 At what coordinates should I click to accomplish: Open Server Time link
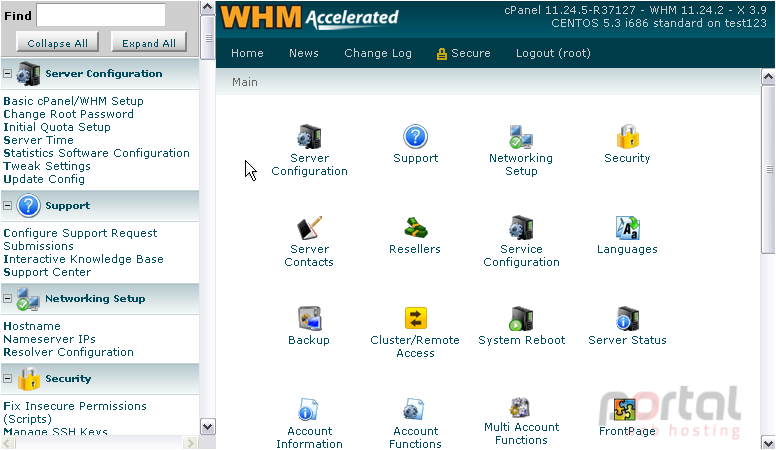coord(38,140)
